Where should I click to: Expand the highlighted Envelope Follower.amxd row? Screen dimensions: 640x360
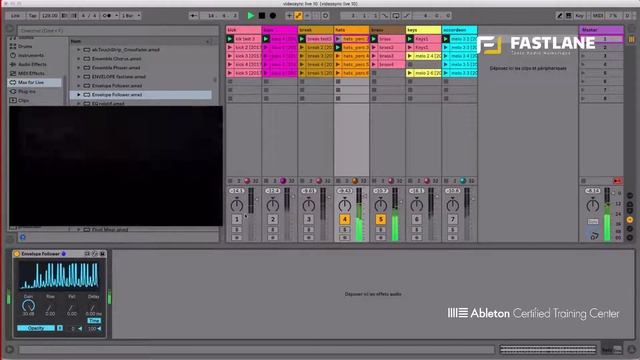click(79, 95)
